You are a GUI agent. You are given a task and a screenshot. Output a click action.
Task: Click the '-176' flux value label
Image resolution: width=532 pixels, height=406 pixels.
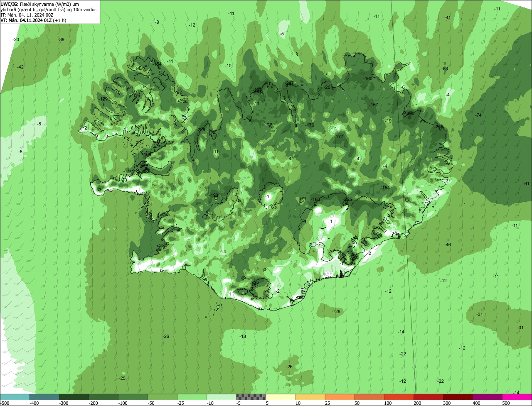pos(310,125)
